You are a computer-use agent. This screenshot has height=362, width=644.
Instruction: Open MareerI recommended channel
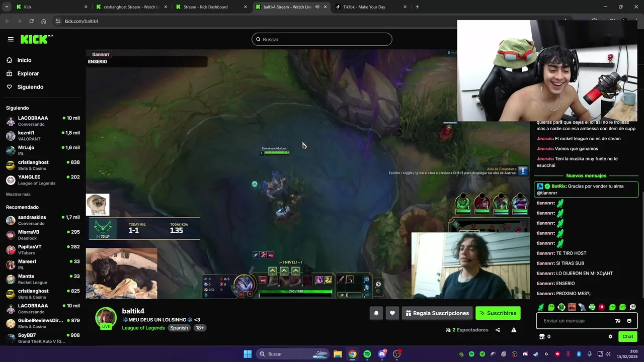tap(43, 264)
